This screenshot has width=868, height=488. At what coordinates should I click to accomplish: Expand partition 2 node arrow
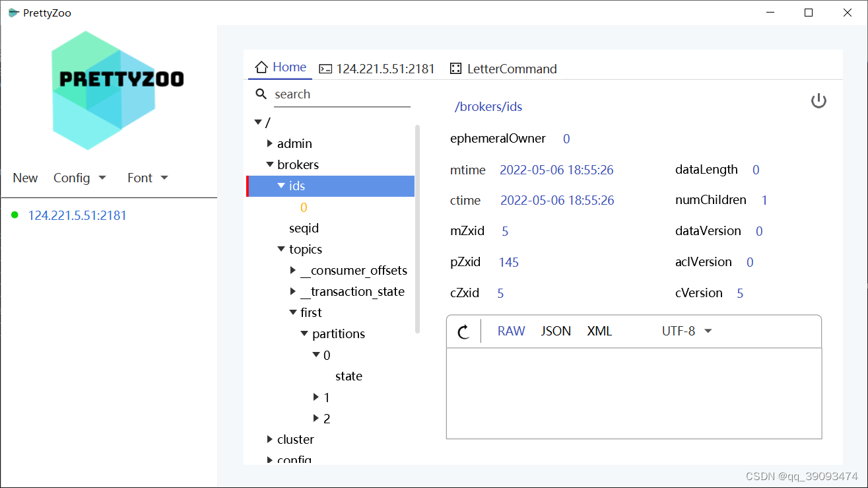316,418
